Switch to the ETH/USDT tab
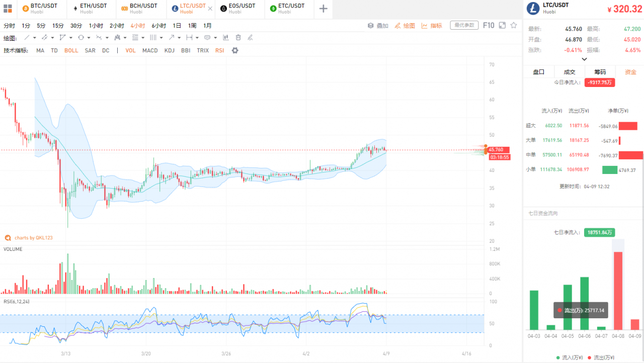This screenshot has height=363, width=644. (92, 9)
